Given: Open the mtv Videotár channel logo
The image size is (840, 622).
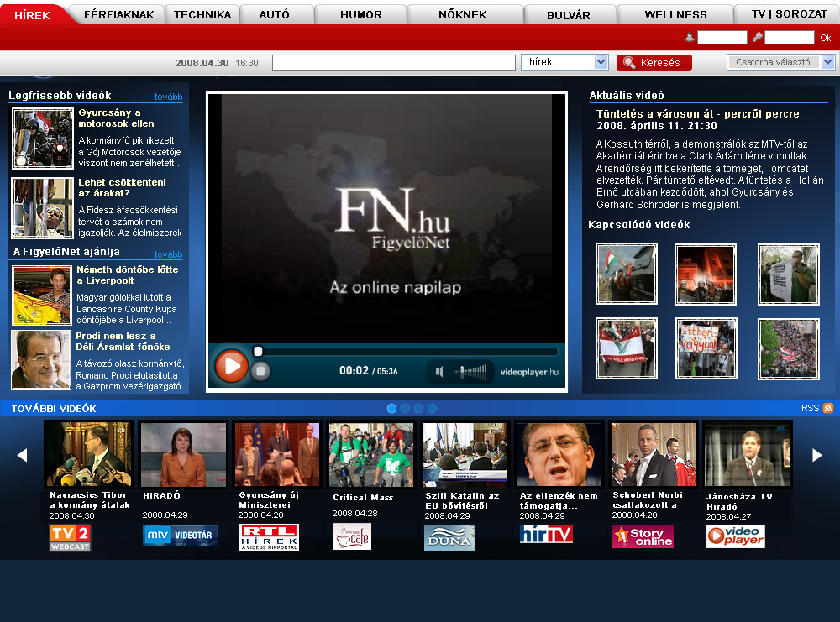Looking at the screenshot, I should [x=181, y=535].
